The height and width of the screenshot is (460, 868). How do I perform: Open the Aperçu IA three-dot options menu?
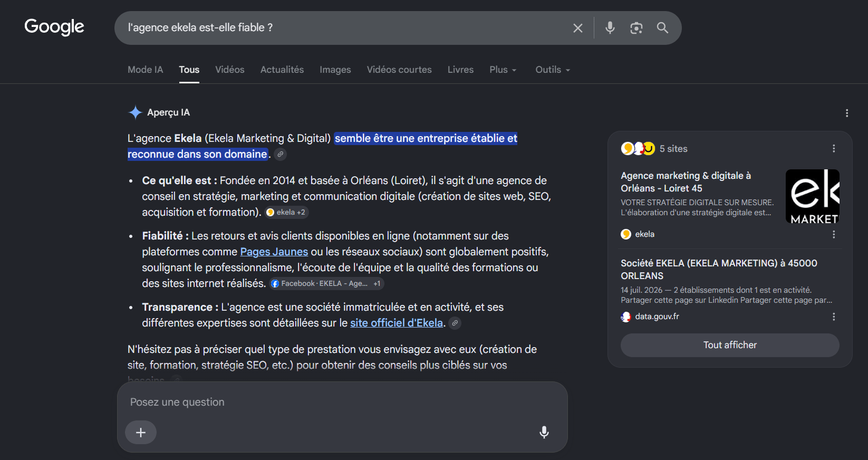point(847,113)
